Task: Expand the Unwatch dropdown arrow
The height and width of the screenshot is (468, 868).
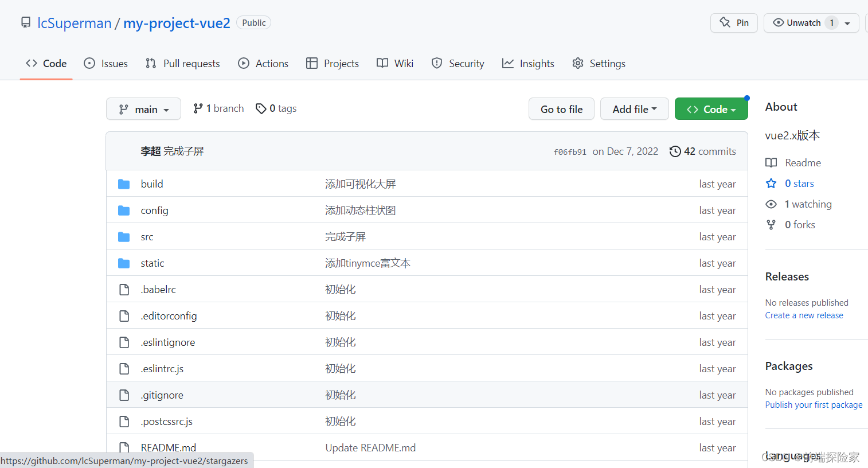Action: [847, 24]
